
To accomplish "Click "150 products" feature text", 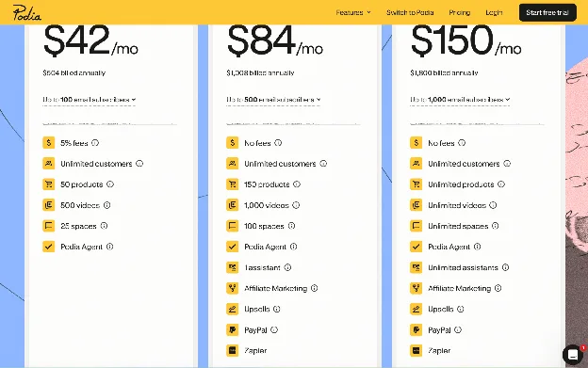I will pyautogui.click(x=267, y=184).
